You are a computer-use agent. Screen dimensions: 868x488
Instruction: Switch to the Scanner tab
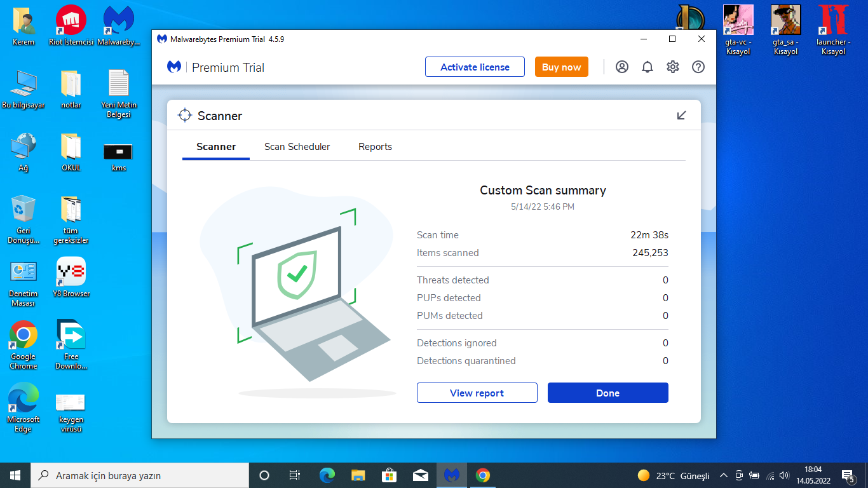(216, 147)
